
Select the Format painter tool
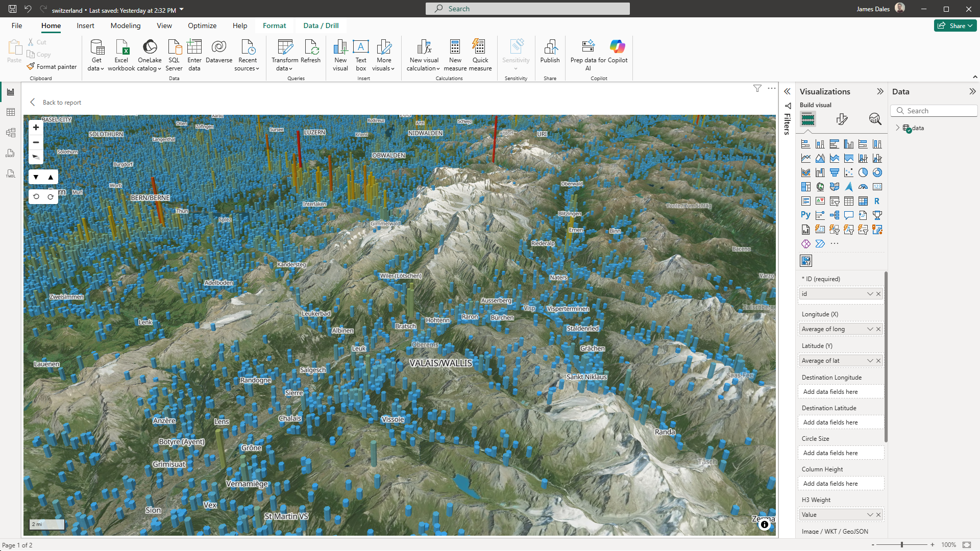click(x=52, y=67)
